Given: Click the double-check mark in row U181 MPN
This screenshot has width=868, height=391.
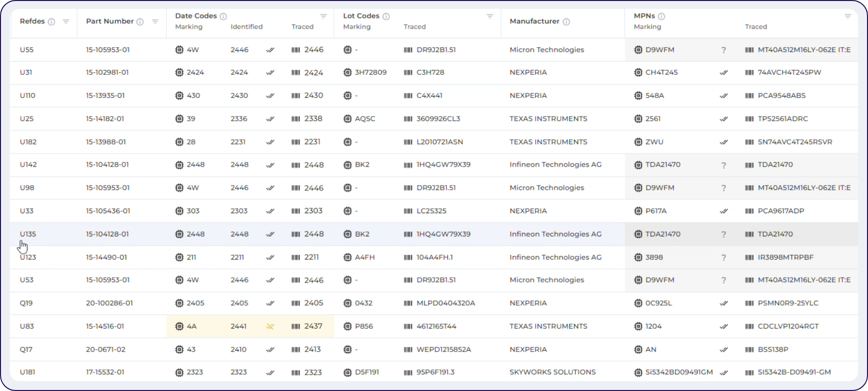Looking at the screenshot, I should click(x=723, y=373).
